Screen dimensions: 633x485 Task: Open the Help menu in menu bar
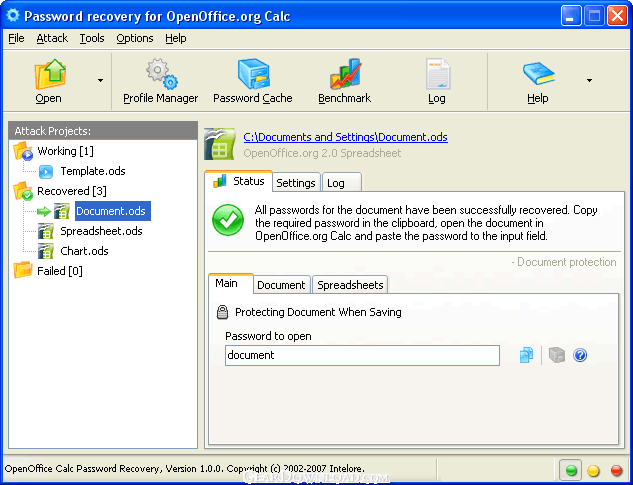click(x=176, y=38)
